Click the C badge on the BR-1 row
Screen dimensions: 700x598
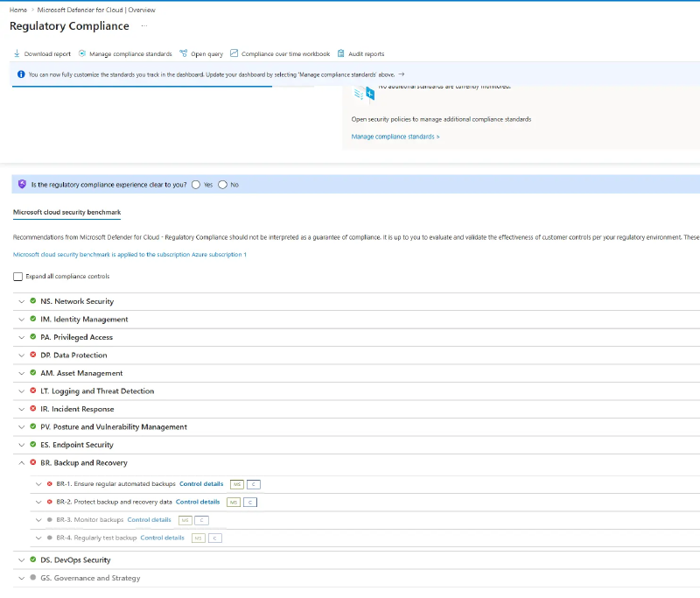coord(254,484)
